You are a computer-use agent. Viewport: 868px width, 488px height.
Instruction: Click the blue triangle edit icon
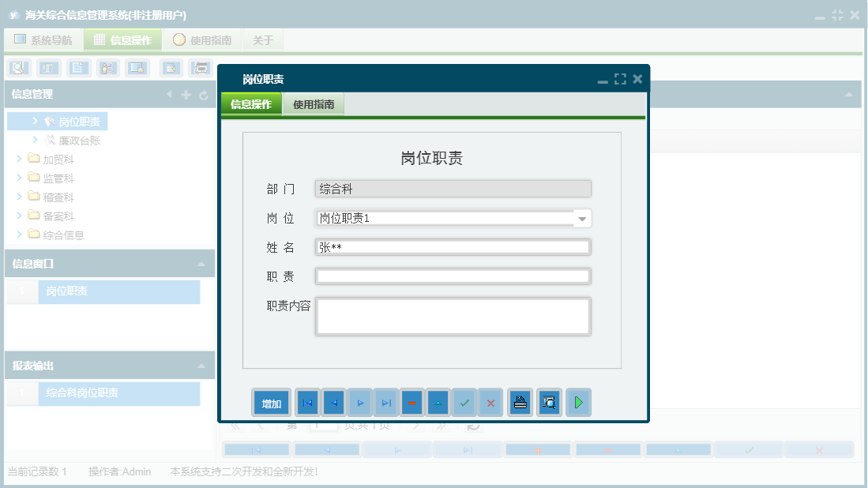coord(438,402)
